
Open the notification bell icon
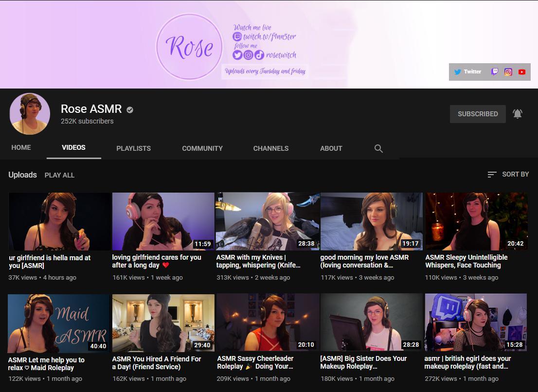click(x=517, y=113)
